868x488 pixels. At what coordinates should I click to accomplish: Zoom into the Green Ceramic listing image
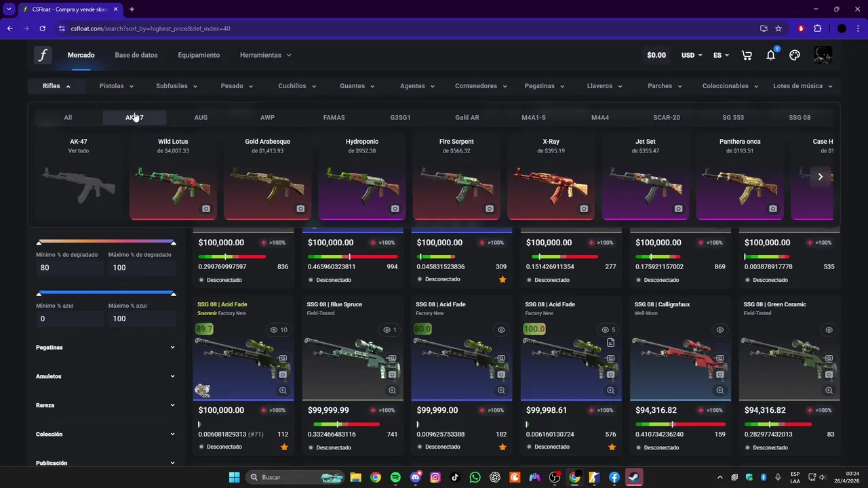829,390
